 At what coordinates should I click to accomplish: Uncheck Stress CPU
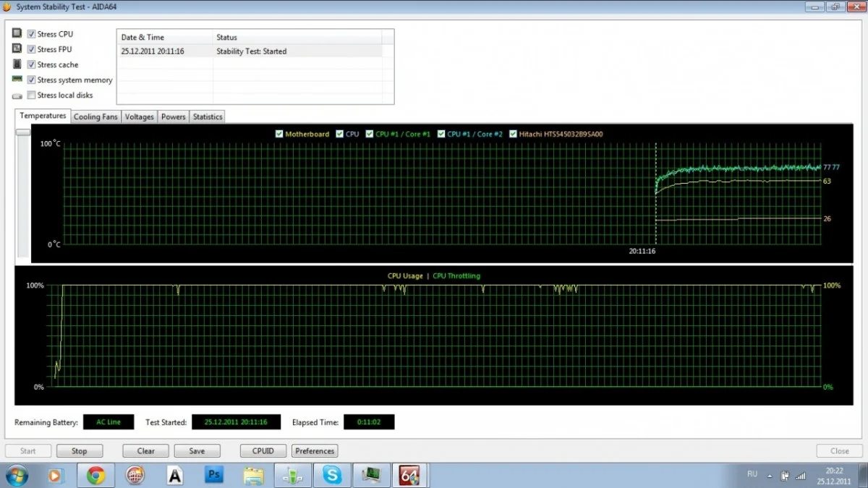click(x=32, y=34)
